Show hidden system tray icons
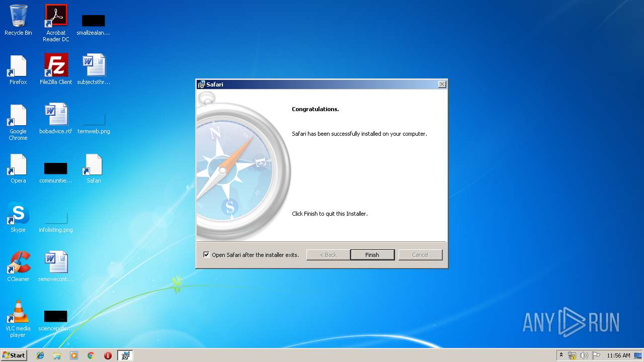 coord(561,355)
